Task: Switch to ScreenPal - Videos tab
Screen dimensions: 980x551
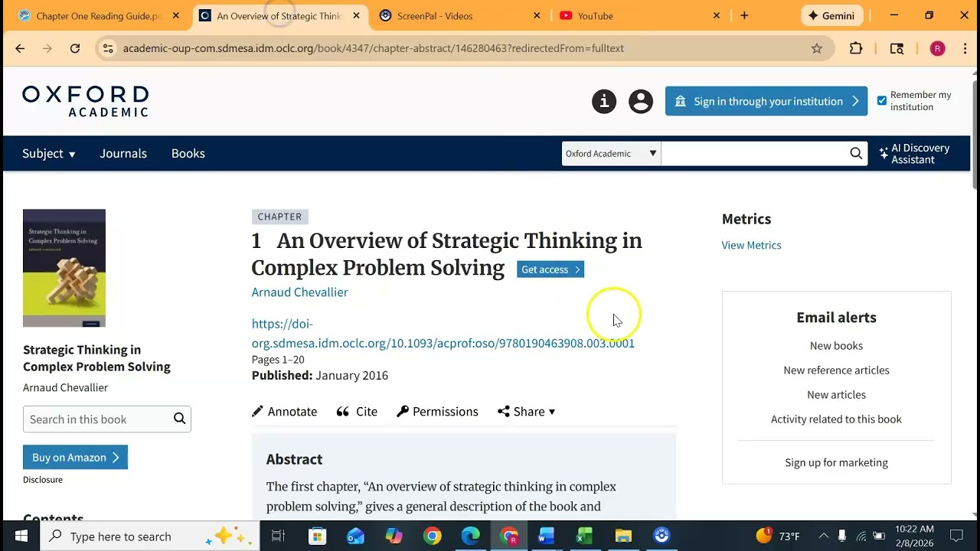Action: click(459, 15)
